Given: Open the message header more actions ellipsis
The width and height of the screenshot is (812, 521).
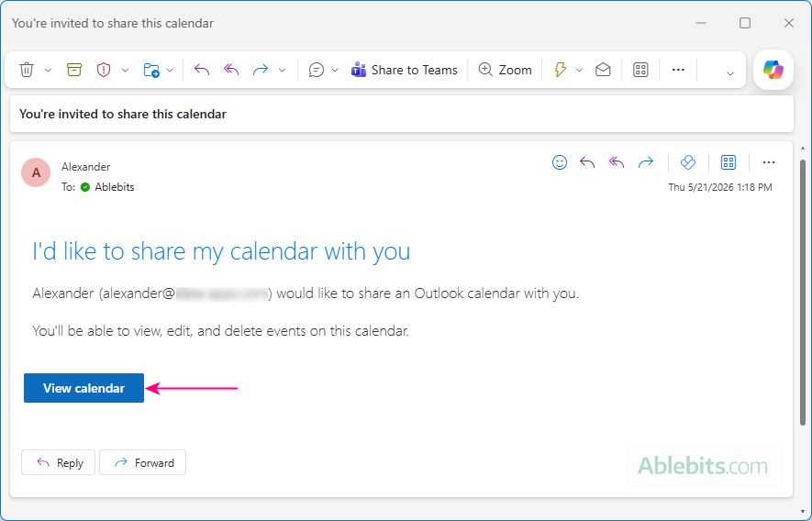Looking at the screenshot, I should [769, 162].
